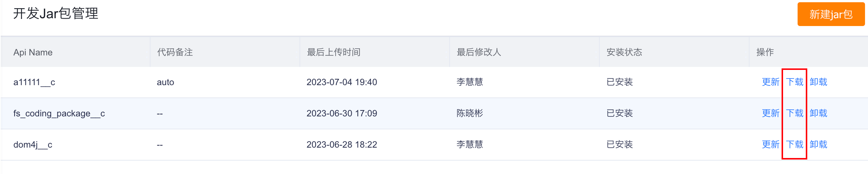
Task: Click the 操作 column header
Action: (765, 52)
